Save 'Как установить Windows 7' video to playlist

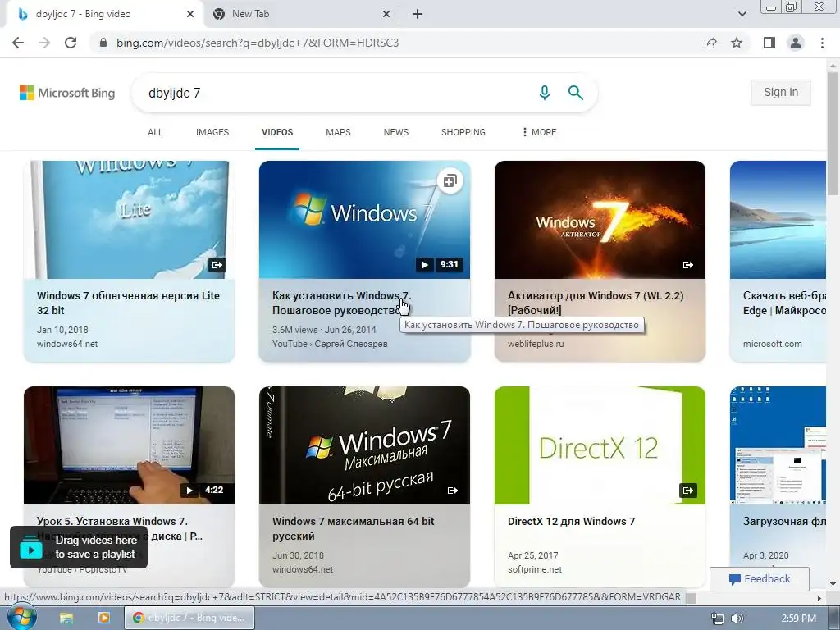tap(450, 181)
